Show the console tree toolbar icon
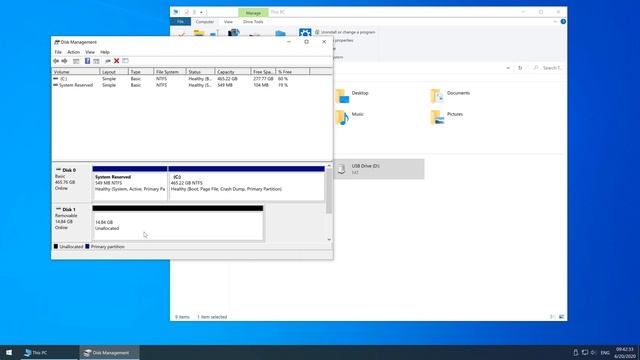This screenshot has width=640, height=360. [76, 61]
